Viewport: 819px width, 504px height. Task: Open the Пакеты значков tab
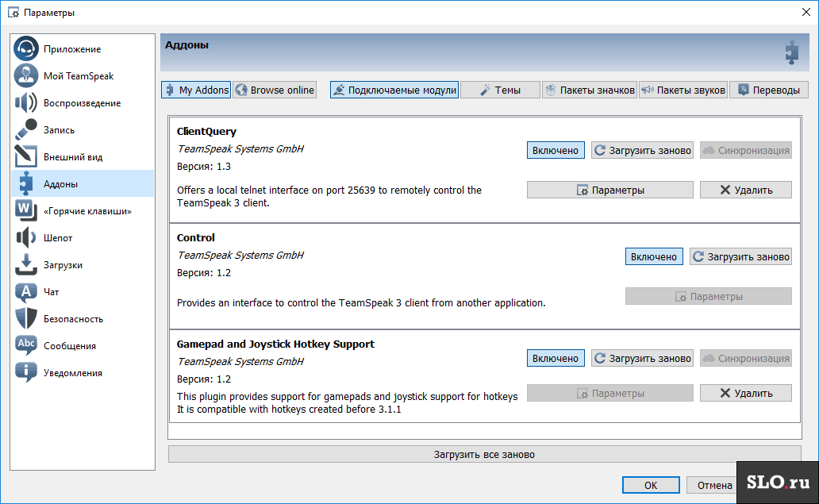589,90
